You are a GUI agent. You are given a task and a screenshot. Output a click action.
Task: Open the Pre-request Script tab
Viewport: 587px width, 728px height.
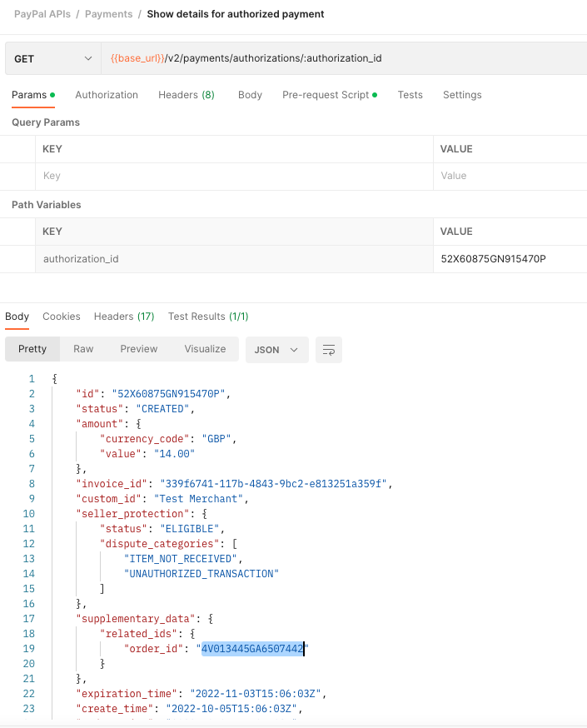[330, 95]
